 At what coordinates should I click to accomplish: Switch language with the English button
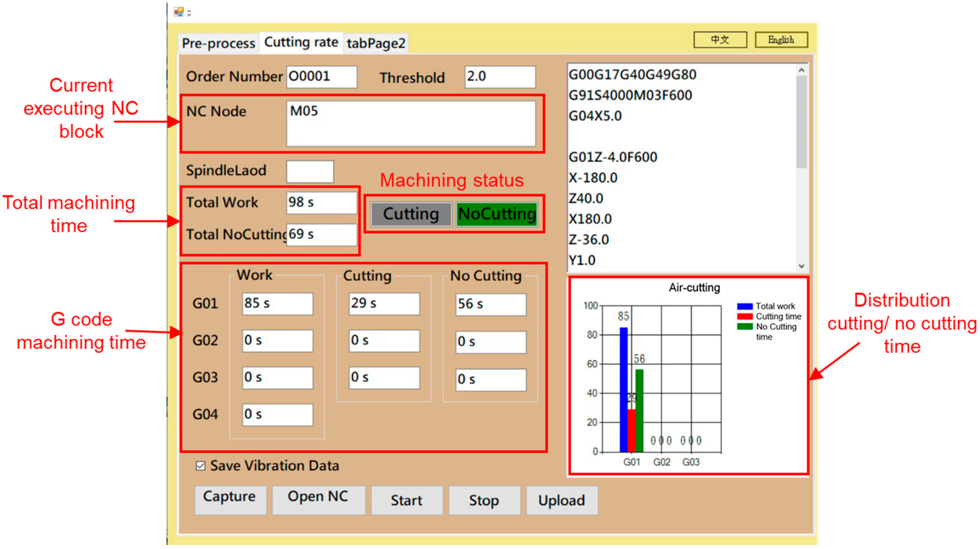click(x=781, y=40)
